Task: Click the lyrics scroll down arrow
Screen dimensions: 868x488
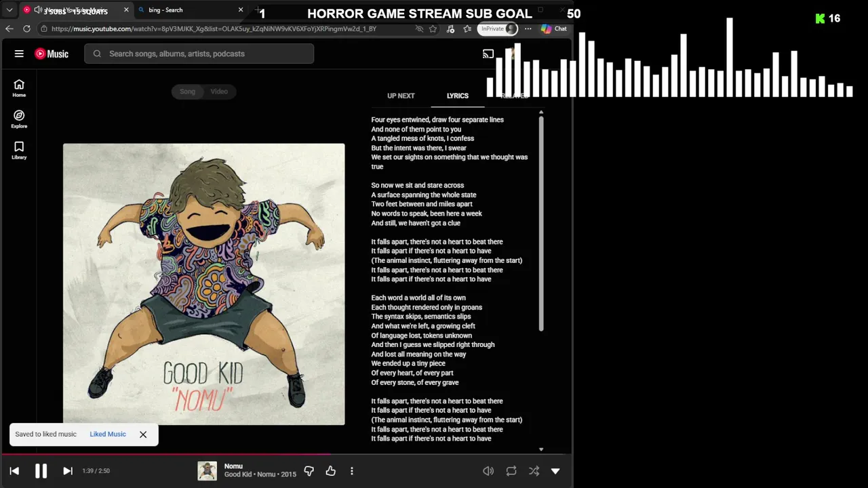Action: coord(541,449)
